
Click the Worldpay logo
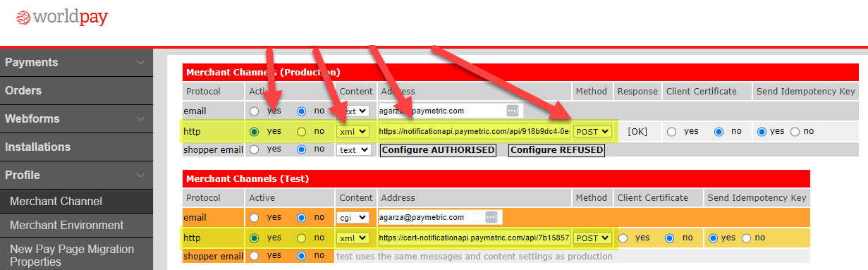click(62, 17)
